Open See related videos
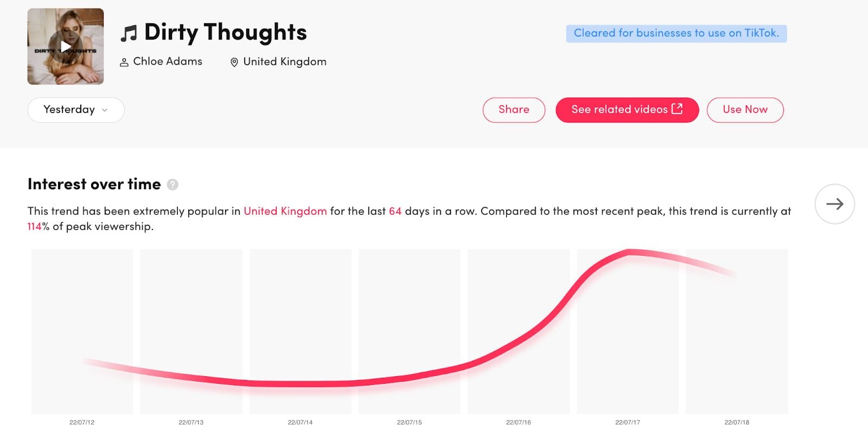 [627, 110]
